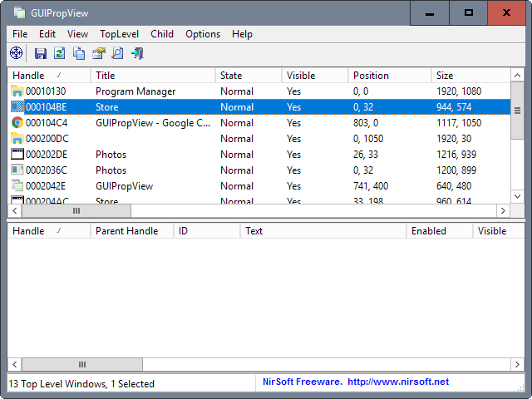The image size is (532, 399).
Task: Click the green Refresh toolbar icon
Action: pyautogui.click(x=59, y=53)
